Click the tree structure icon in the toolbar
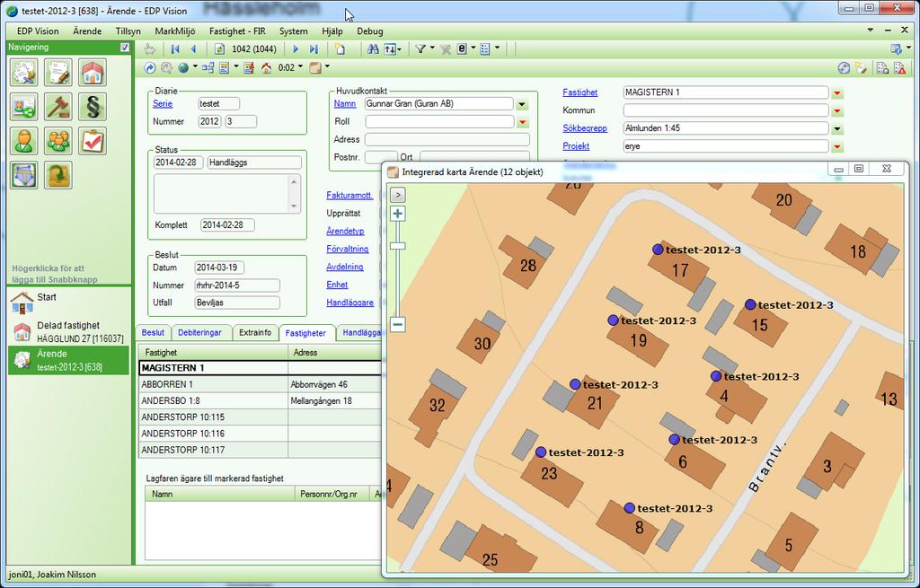 coord(208,68)
